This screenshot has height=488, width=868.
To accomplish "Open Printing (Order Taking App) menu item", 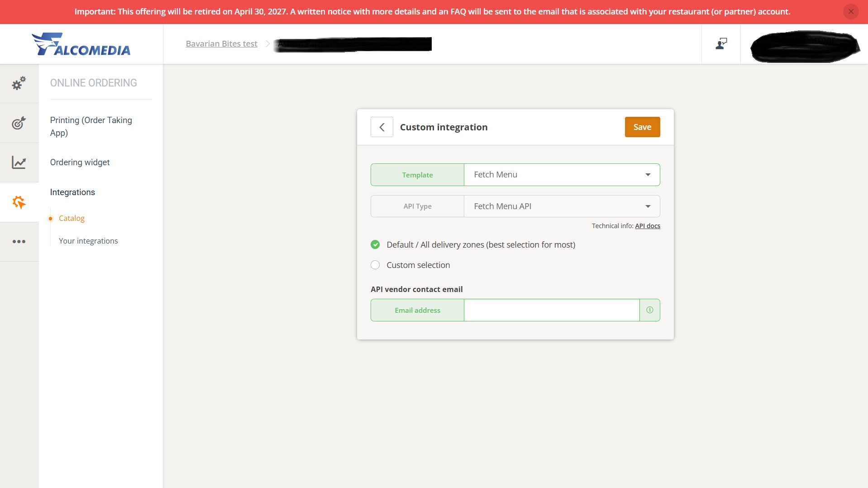I will 91,126.
